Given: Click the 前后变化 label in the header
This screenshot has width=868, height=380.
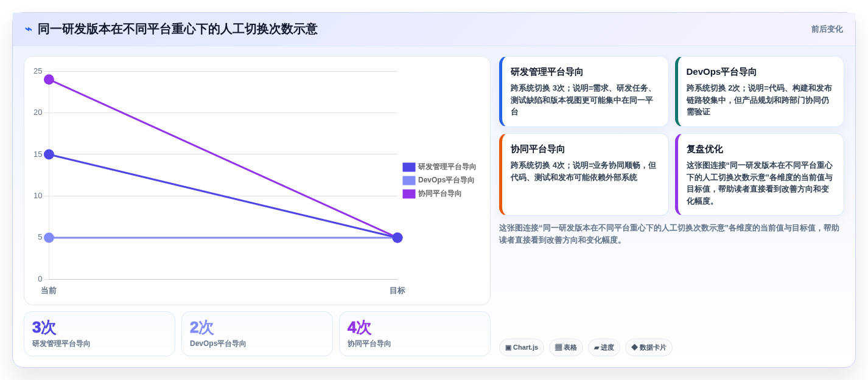Looking at the screenshot, I should pyautogui.click(x=827, y=29).
